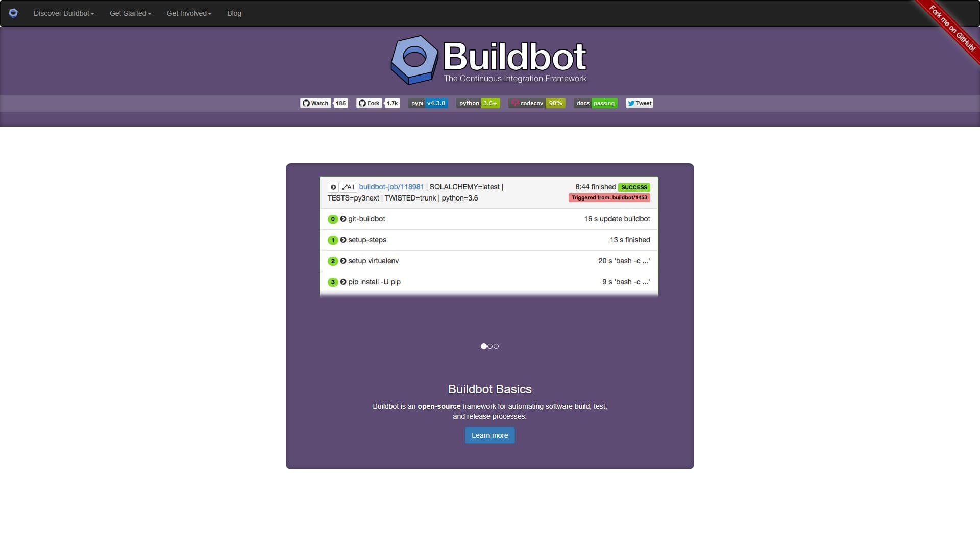Image resolution: width=980 pixels, height=551 pixels.
Task: Open the docs passing badge
Action: coord(596,103)
